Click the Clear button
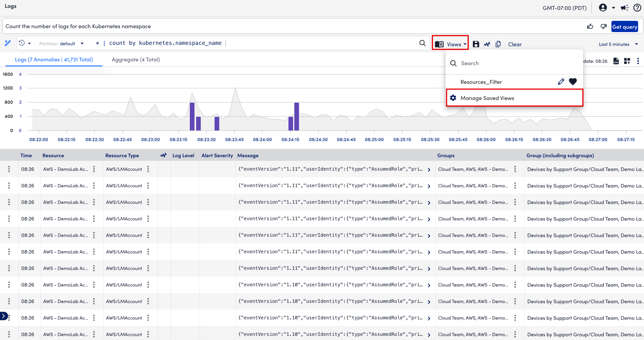The image size is (644, 340). (515, 44)
